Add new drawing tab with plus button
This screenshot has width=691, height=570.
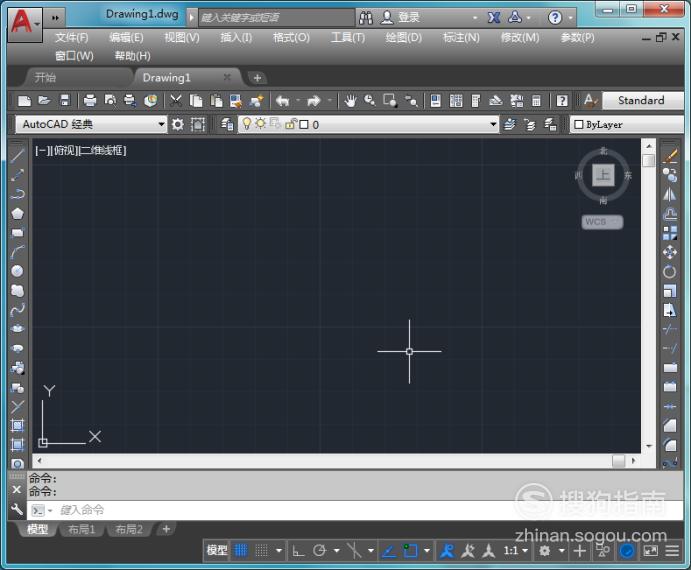[257, 78]
